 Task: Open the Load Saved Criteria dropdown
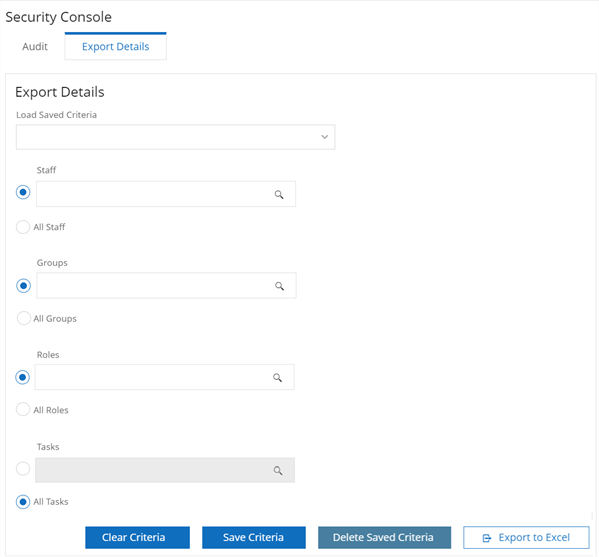click(x=175, y=137)
